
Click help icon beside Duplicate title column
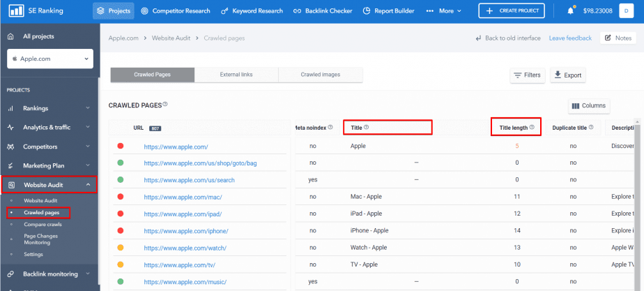click(x=591, y=128)
